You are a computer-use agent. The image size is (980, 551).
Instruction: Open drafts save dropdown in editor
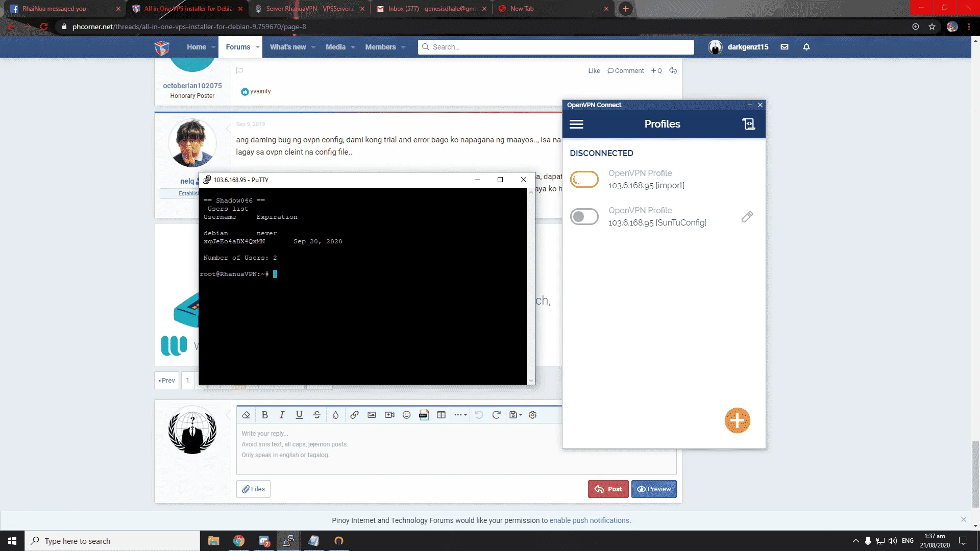pyautogui.click(x=516, y=415)
